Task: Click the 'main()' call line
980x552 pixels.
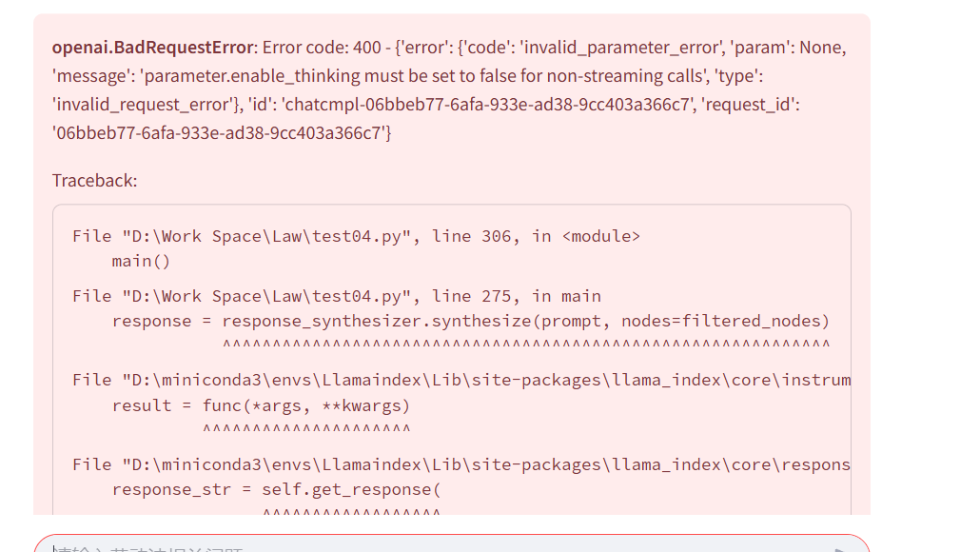Action: pyautogui.click(x=141, y=262)
